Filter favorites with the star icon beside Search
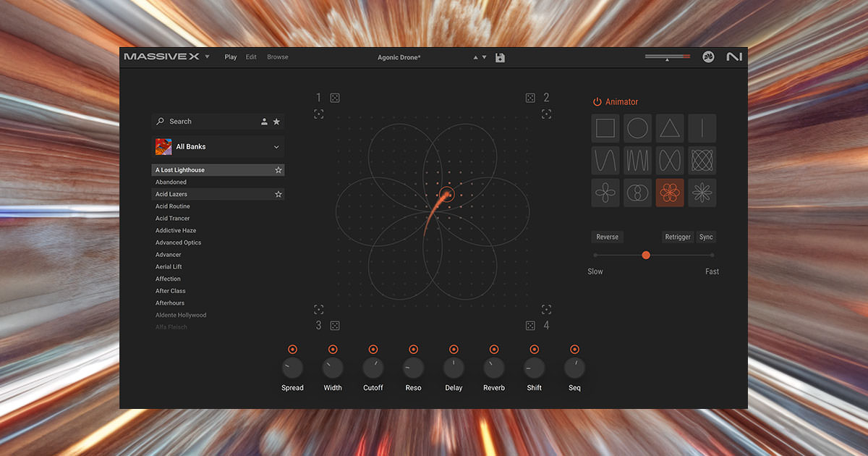The width and height of the screenshot is (868, 456). point(276,122)
